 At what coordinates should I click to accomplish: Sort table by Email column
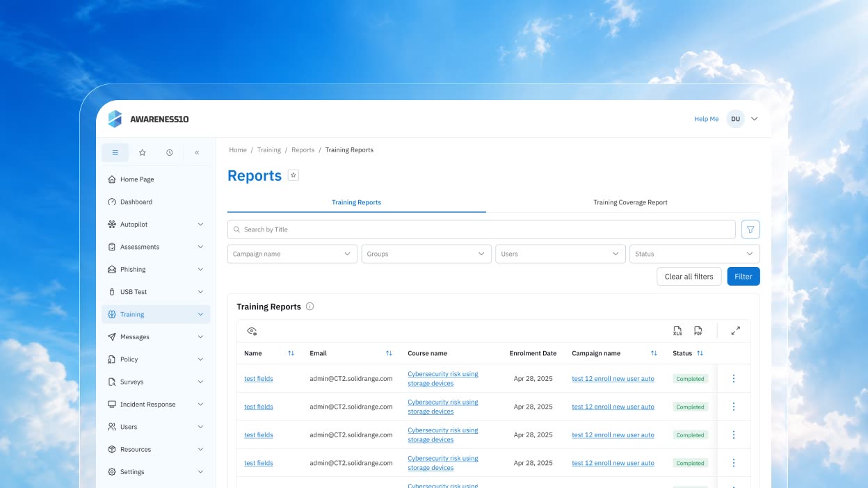tap(389, 353)
